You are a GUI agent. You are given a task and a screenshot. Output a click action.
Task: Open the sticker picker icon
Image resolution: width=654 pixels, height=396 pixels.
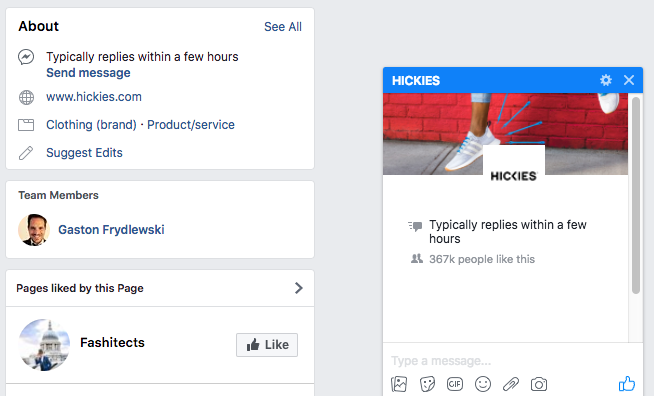click(427, 384)
